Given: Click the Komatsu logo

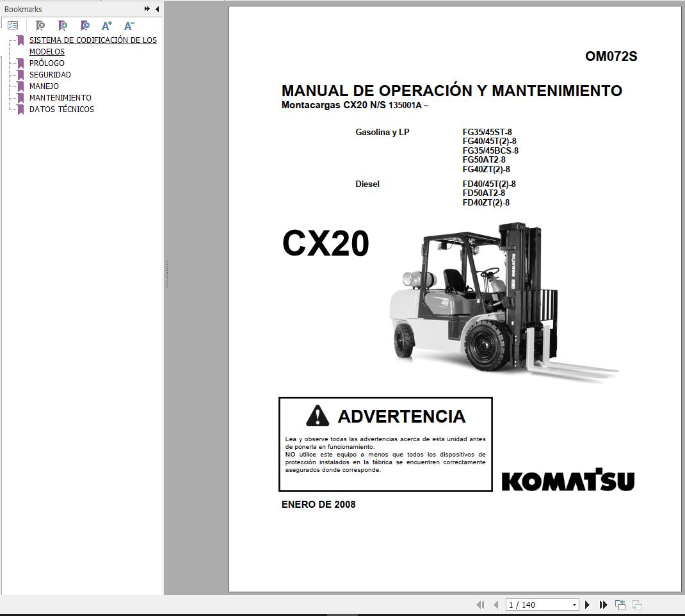Looking at the screenshot, I should [568, 480].
